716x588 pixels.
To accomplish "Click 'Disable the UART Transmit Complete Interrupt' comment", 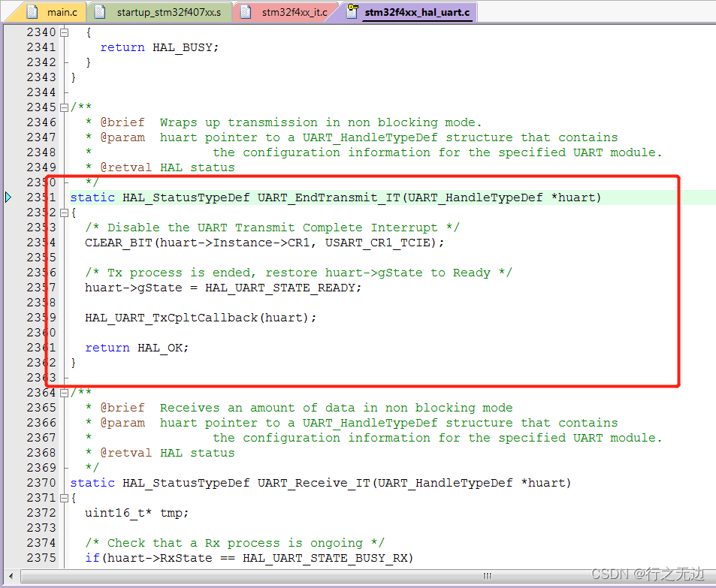I will (x=272, y=228).
